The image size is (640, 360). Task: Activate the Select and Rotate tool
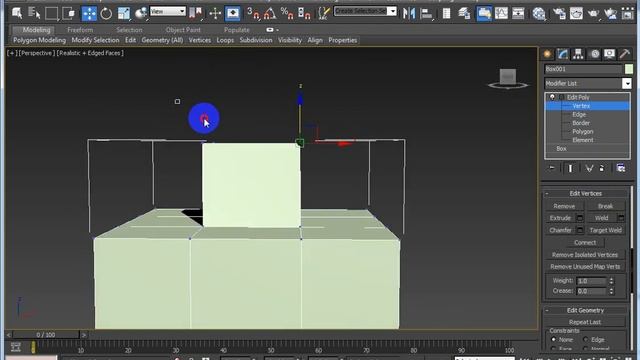(x=106, y=13)
